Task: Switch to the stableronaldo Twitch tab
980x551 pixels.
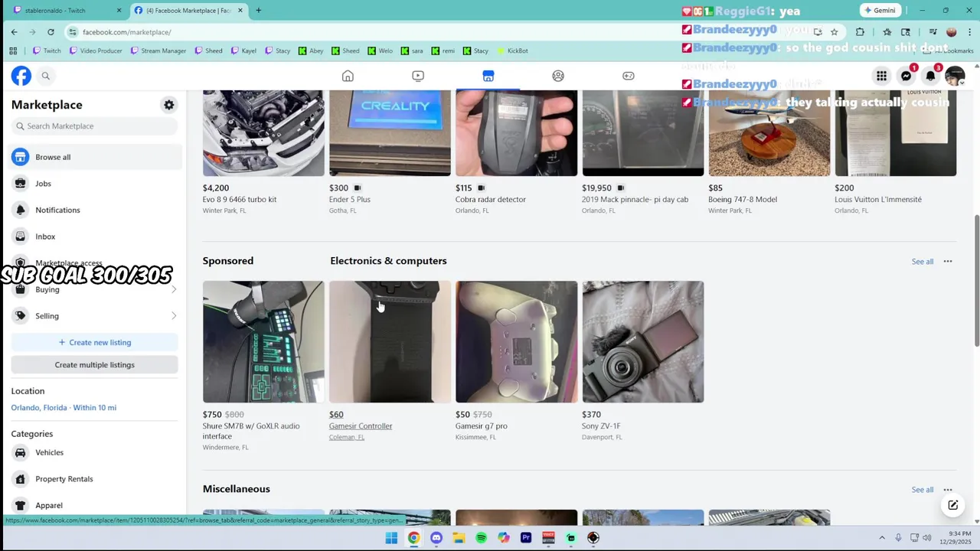Action: [x=65, y=11]
